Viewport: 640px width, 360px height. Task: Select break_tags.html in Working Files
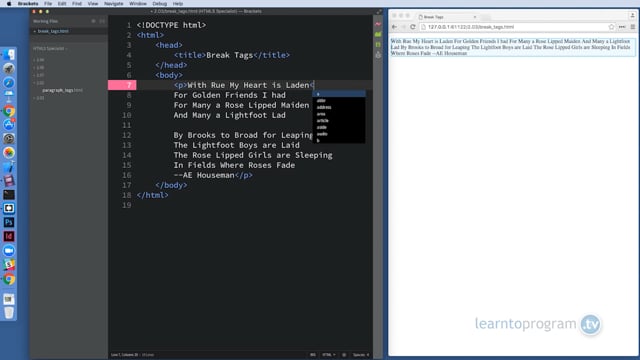pos(53,31)
